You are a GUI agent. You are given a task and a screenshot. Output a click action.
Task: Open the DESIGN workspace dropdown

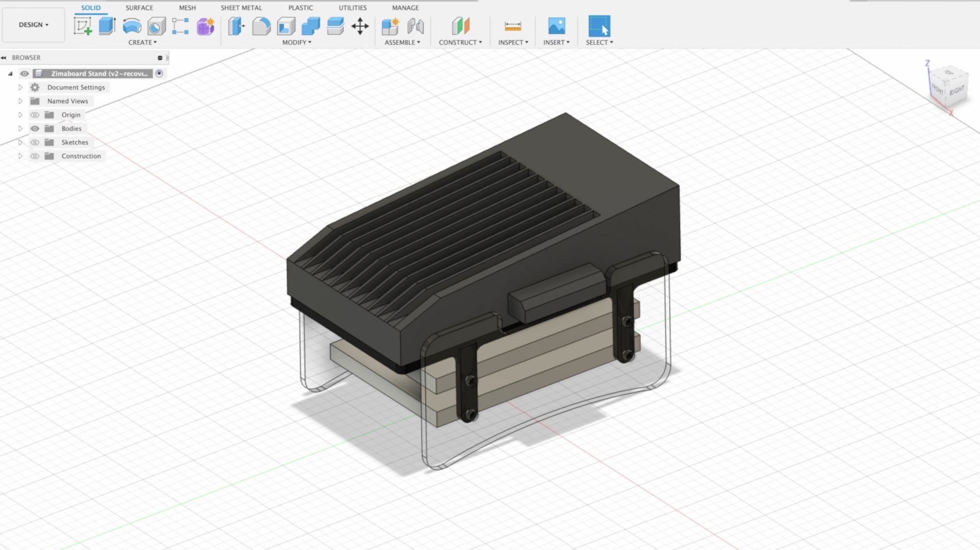(x=33, y=24)
